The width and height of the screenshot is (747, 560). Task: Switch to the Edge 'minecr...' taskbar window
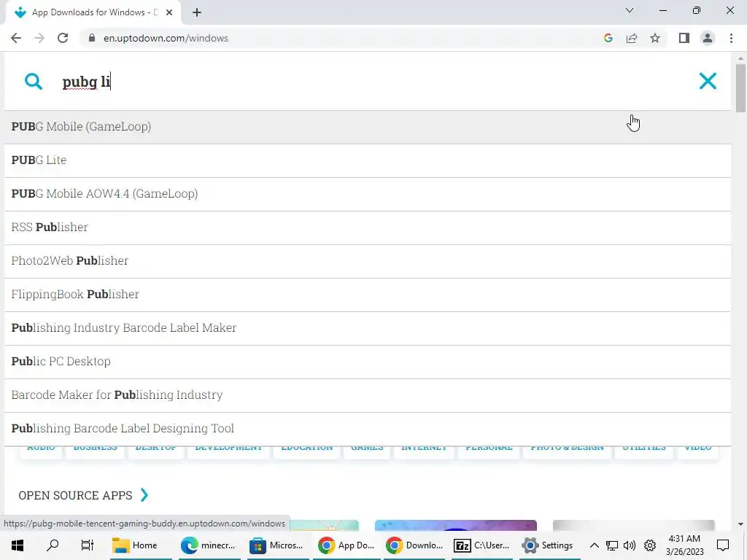pyautogui.click(x=209, y=545)
